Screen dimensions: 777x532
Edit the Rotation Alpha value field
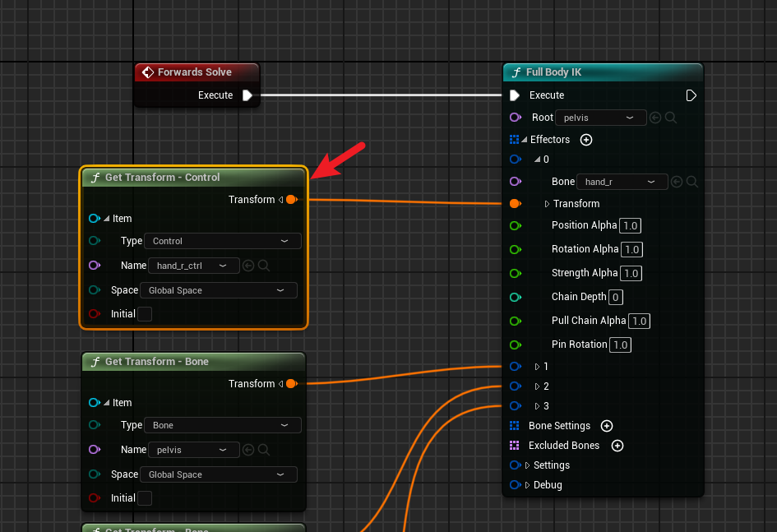click(631, 250)
